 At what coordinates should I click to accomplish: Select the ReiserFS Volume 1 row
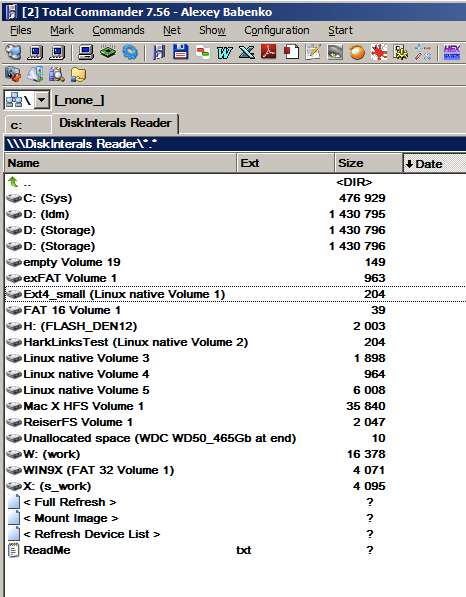pyautogui.click(x=235, y=422)
